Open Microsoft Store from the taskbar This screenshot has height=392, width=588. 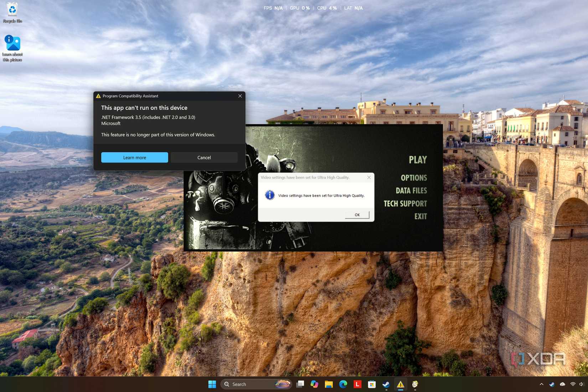pyautogui.click(x=372, y=384)
